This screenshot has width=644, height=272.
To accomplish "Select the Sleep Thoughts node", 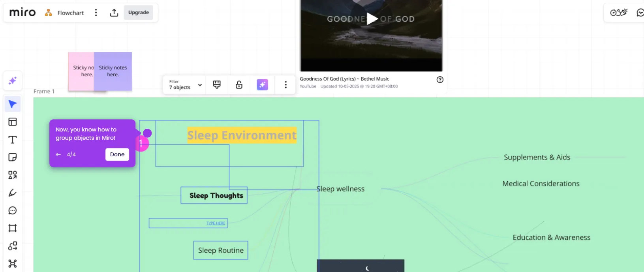I will (214, 195).
